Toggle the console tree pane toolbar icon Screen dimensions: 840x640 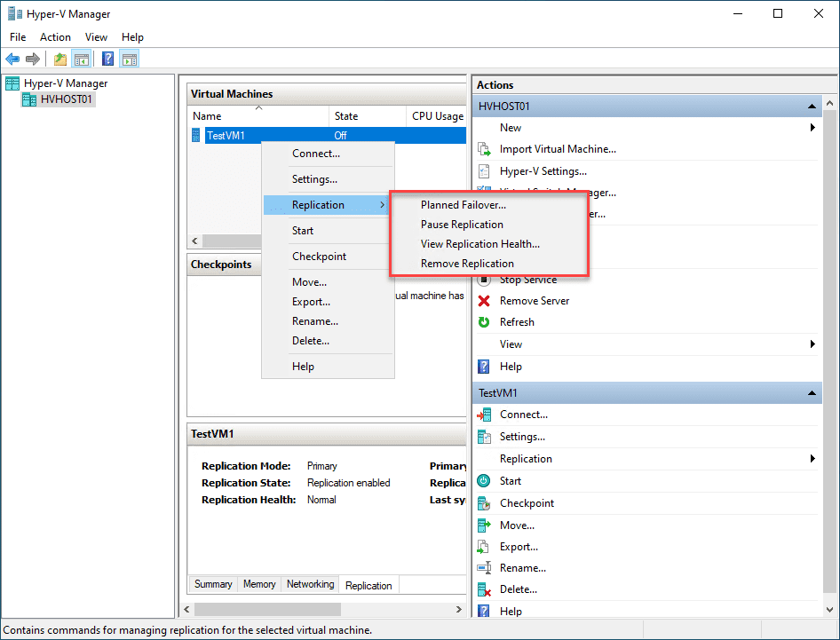(82, 59)
